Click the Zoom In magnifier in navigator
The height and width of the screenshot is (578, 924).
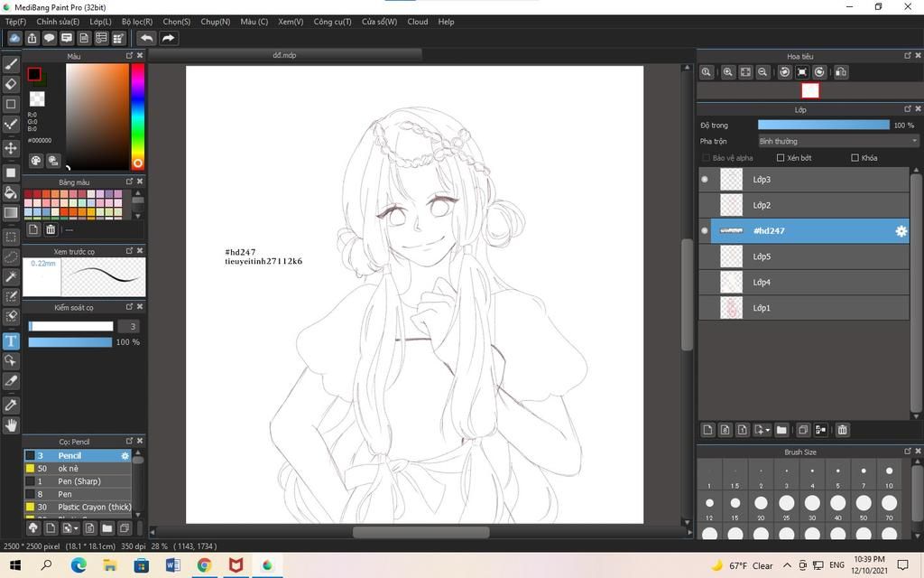click(728, 72)
